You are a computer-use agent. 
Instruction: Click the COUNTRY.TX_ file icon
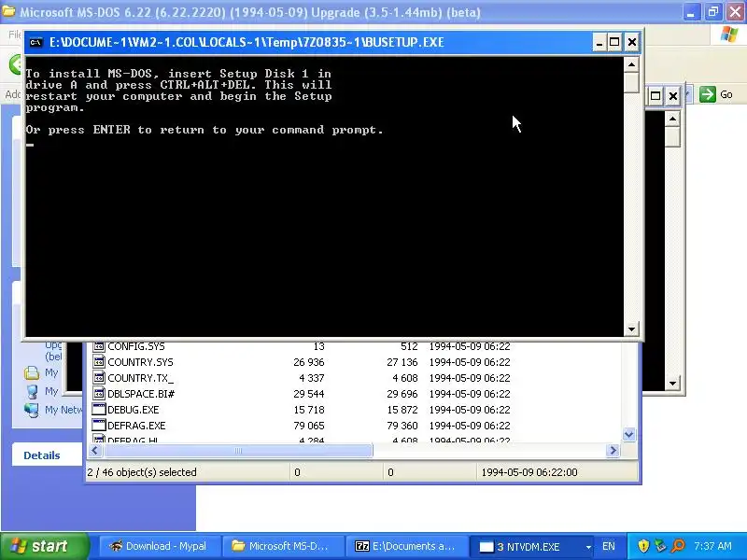99,378
